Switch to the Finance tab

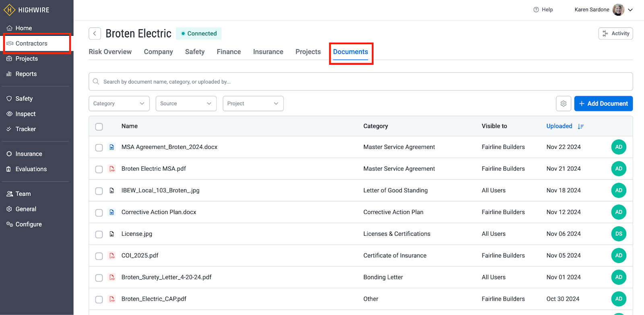pyautogui.click(x=229, y=52)
